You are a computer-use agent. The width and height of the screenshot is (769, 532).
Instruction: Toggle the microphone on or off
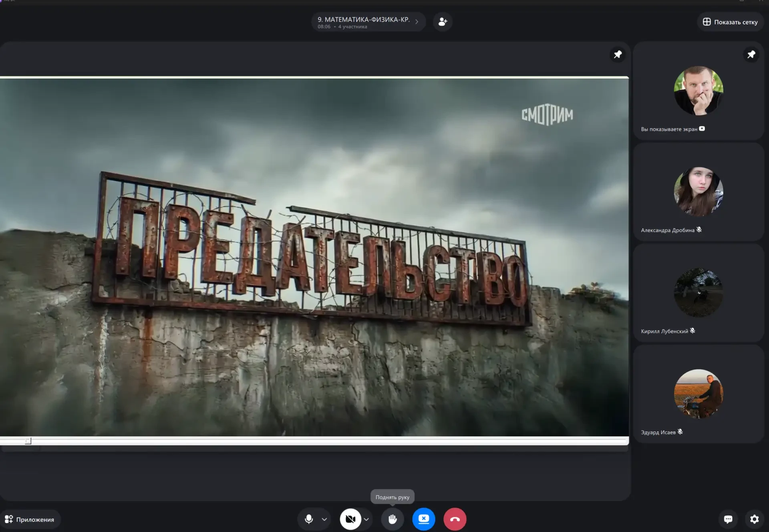pyautogui.click(x=309, y=519)
